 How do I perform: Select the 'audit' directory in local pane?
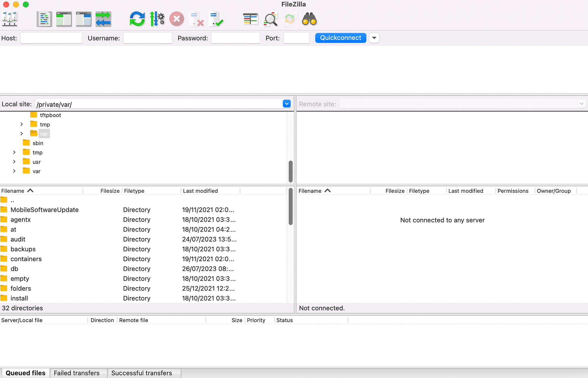17,239
